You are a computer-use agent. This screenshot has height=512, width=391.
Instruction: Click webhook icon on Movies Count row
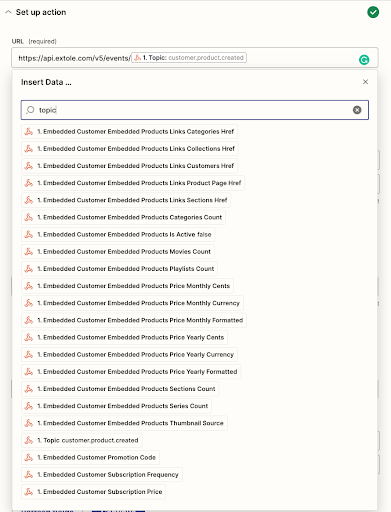[29, 252]
